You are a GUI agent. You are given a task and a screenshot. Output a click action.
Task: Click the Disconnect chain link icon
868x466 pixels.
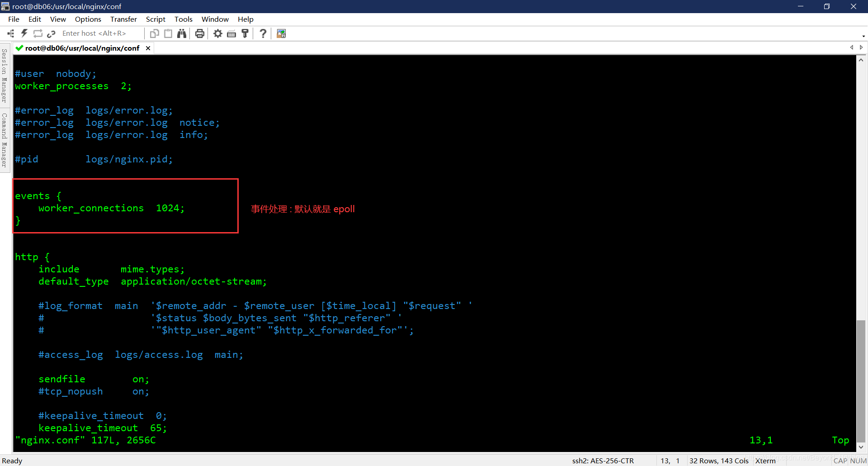coord(51,33)
